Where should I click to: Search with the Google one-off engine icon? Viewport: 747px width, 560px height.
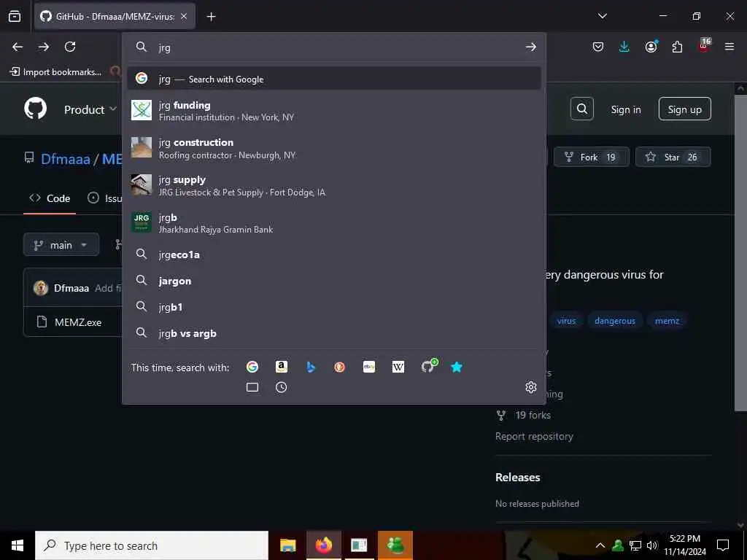[x=252, y=367]
